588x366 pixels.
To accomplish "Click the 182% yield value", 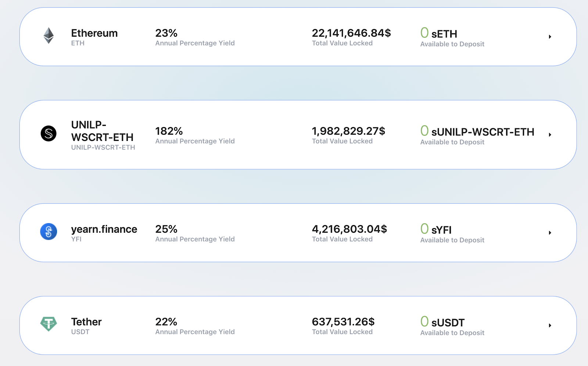I will coord(169,131).
